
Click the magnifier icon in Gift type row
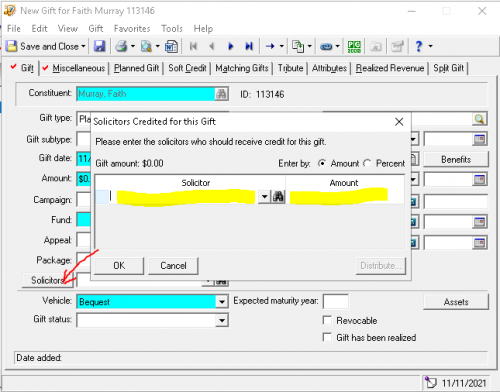pyautogui.click(x=479, y=119)
